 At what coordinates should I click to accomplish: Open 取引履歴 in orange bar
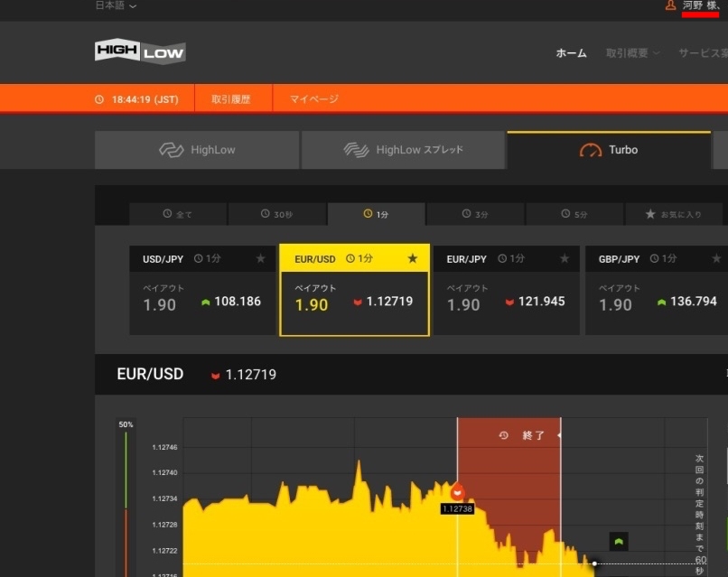230,98
